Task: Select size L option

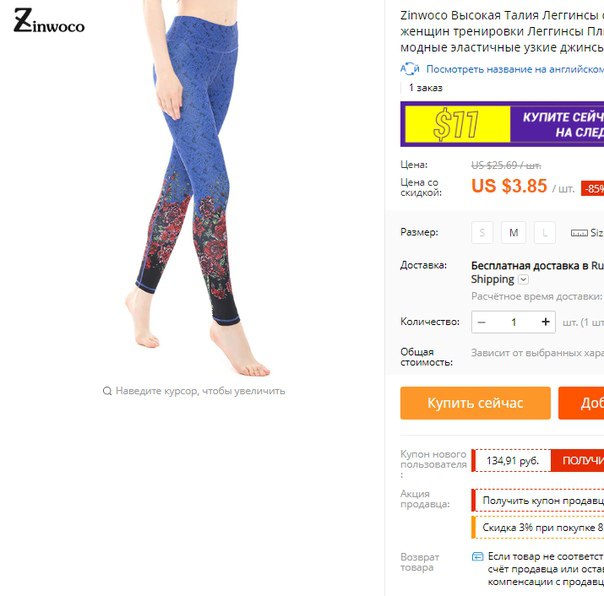Action: click(545, 233)
